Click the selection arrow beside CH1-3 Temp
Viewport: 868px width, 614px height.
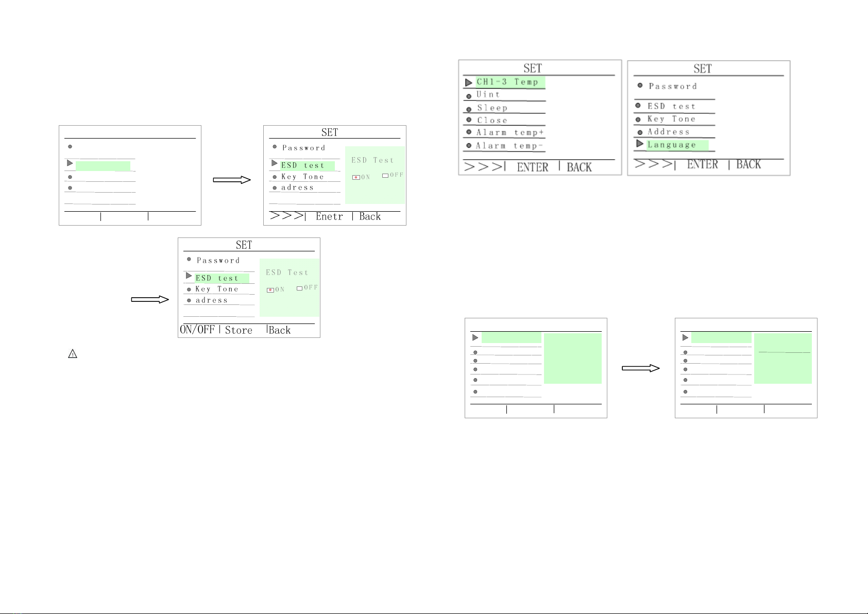tap(468, 82)
